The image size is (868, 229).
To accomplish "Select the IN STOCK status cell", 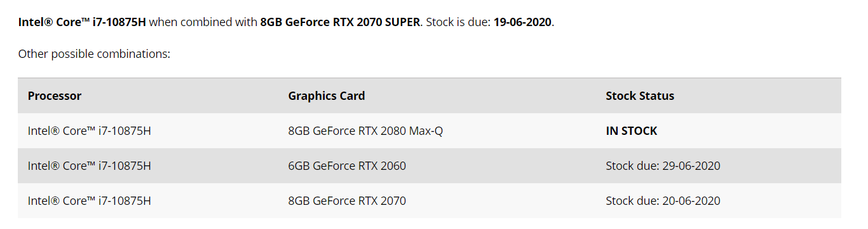I will [x=632, y=131].
